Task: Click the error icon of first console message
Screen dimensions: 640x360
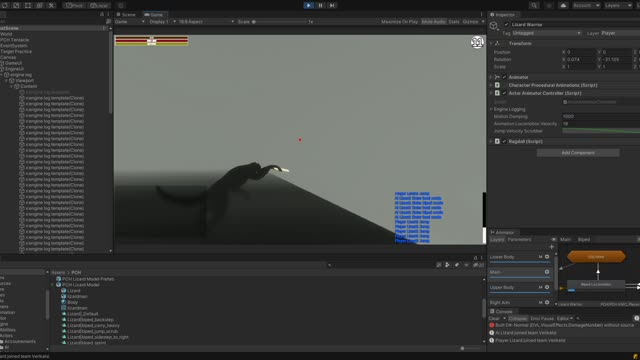Action: pos(491,325)
